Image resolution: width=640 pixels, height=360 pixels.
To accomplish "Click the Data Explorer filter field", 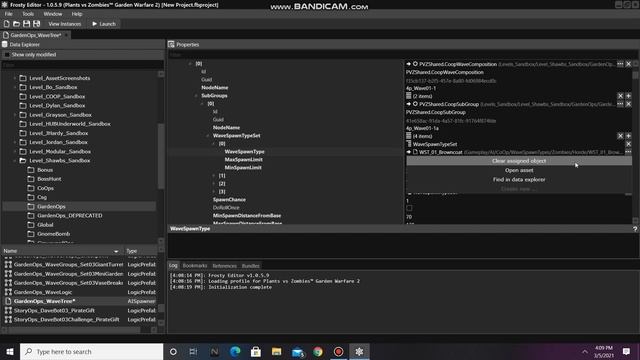I will click(83, 65).
